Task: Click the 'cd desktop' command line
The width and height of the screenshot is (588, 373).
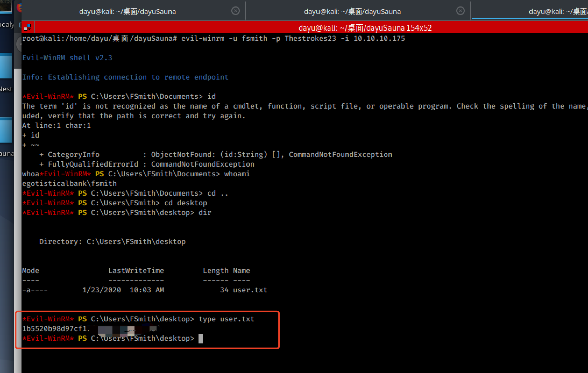Action: point(186,203)
